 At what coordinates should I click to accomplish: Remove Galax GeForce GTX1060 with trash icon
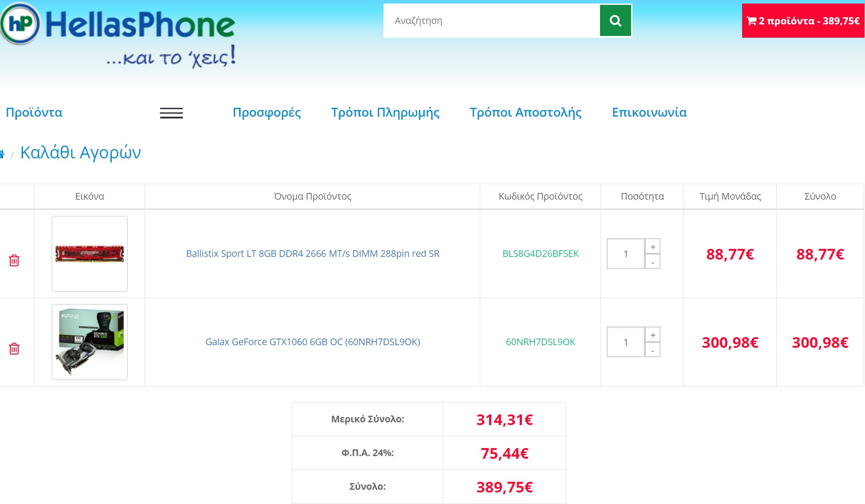[14, 349]
